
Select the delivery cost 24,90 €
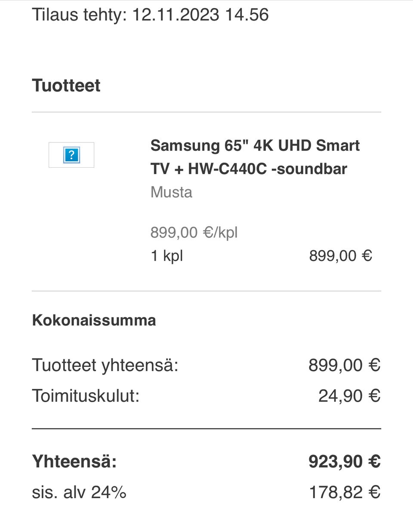[x=349, y=396]
